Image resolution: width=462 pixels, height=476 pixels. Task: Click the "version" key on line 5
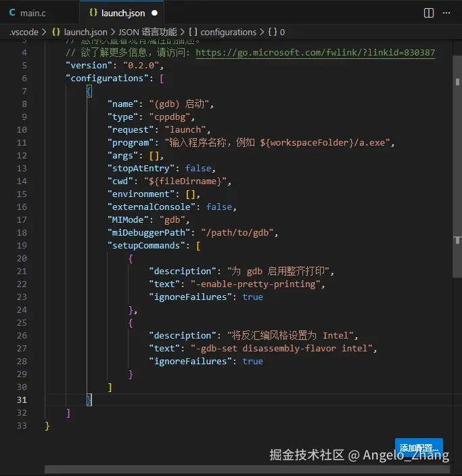tap(89, 65)
